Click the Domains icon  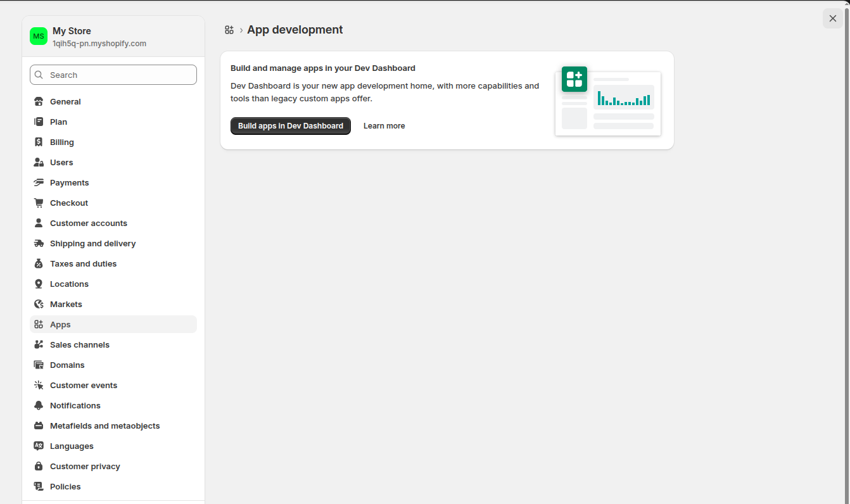[39, 365]
